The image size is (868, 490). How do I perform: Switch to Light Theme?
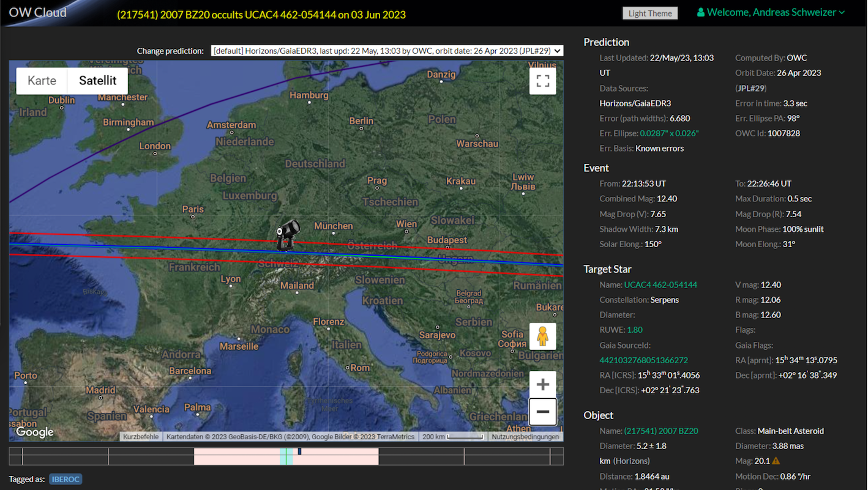pyautogui.click(x=649, y=13)
